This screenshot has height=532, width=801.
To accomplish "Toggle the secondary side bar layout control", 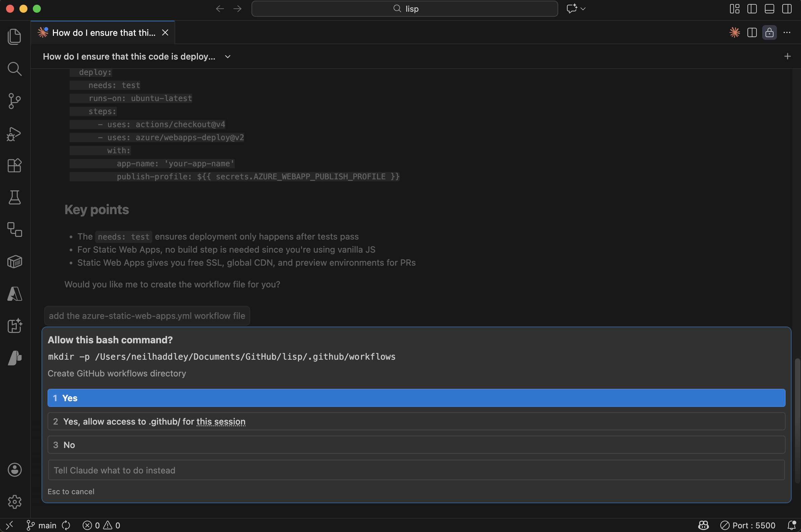I will (x=787, y=9).
